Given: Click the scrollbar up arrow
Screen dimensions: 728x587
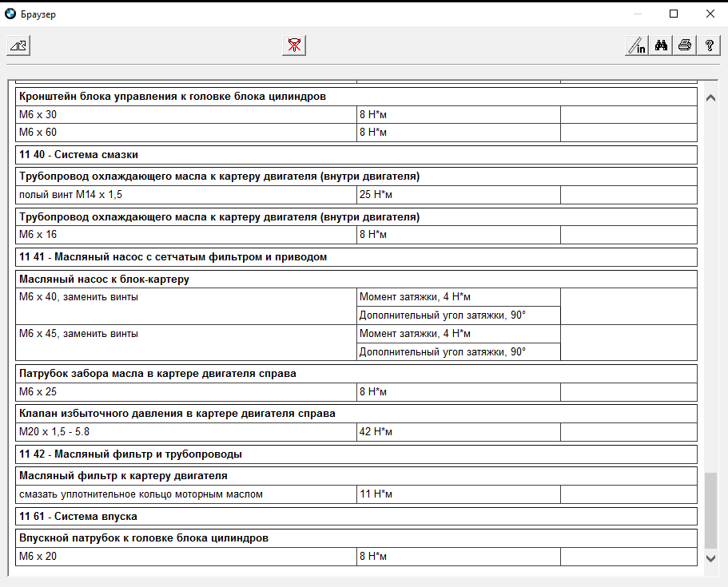Looking at the screenshot, I should [710, 97].
